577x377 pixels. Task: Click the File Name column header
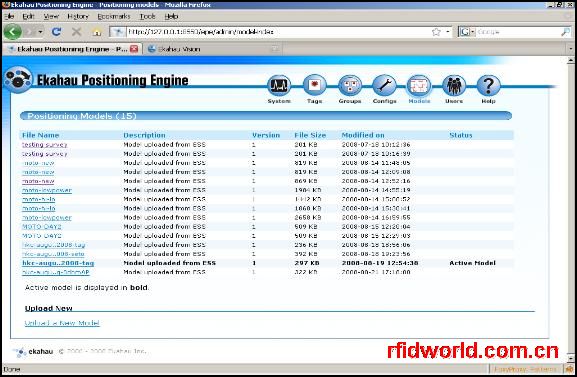(40, 135)
